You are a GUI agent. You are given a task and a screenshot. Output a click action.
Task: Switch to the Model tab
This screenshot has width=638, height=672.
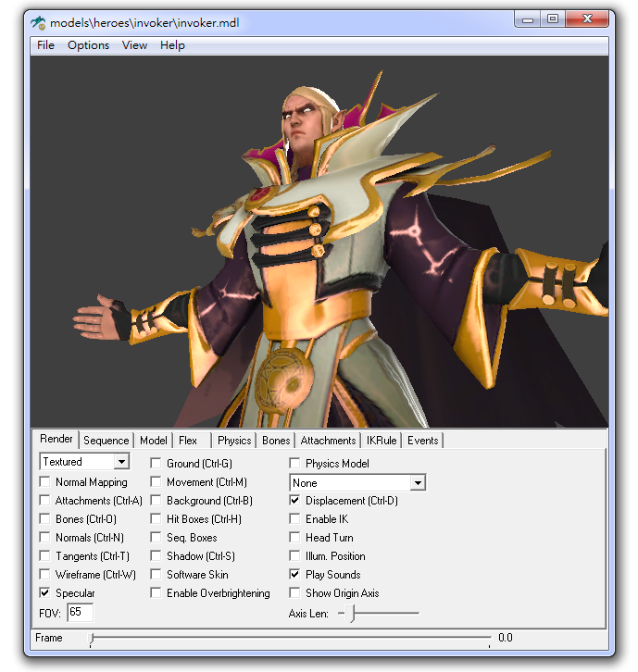[154, 441]
